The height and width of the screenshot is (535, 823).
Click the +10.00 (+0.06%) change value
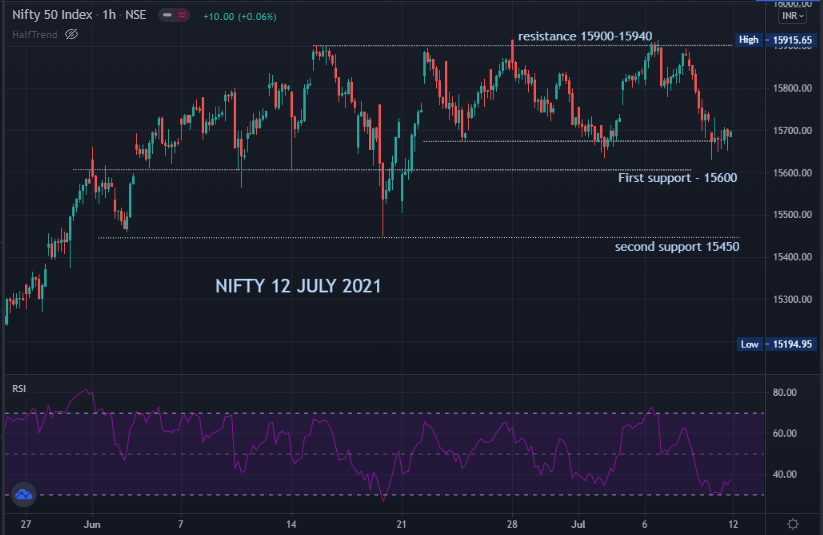pyautogui.click(x=240, y=17)
